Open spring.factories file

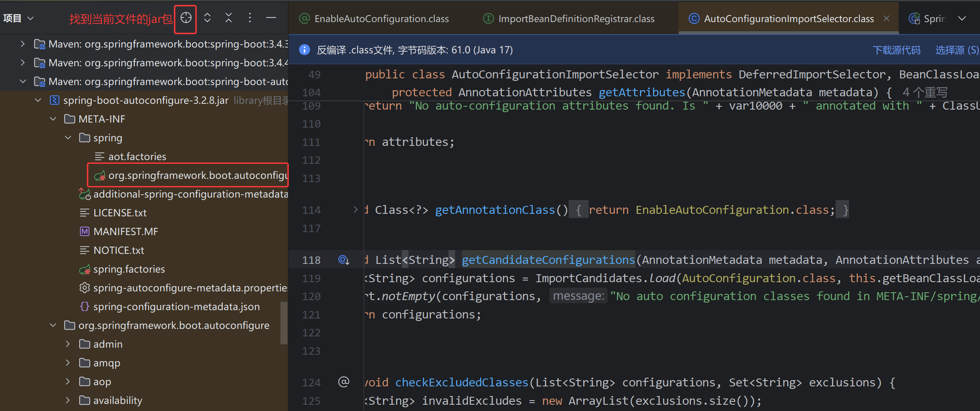tap(129, 269)
